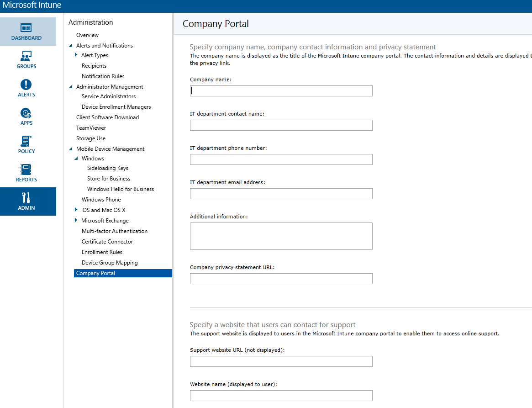This screenshot has height=408, width=532.
Task: Click the IT department phone number field
Action: (x=281, y=159)
